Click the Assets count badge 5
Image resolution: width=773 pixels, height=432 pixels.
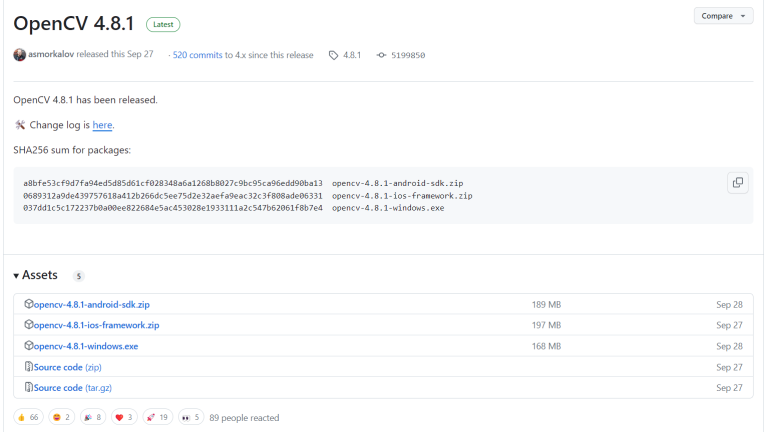pyautogui.click(x=78, y=276)
